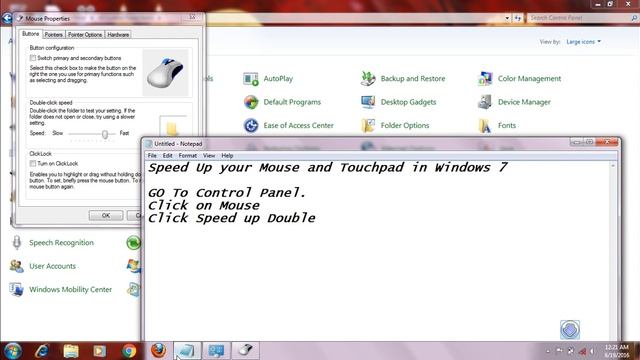Open the Windows Mobility Center icon
The height and width of the screenshot is (360, 640).
pyautogui.click(x=17, y=289)
